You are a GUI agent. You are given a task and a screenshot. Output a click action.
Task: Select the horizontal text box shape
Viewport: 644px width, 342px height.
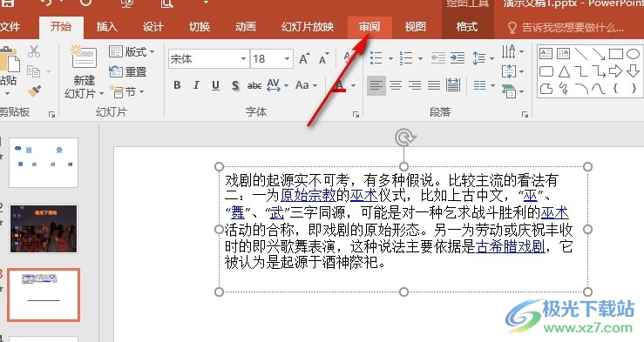[546, 54]
